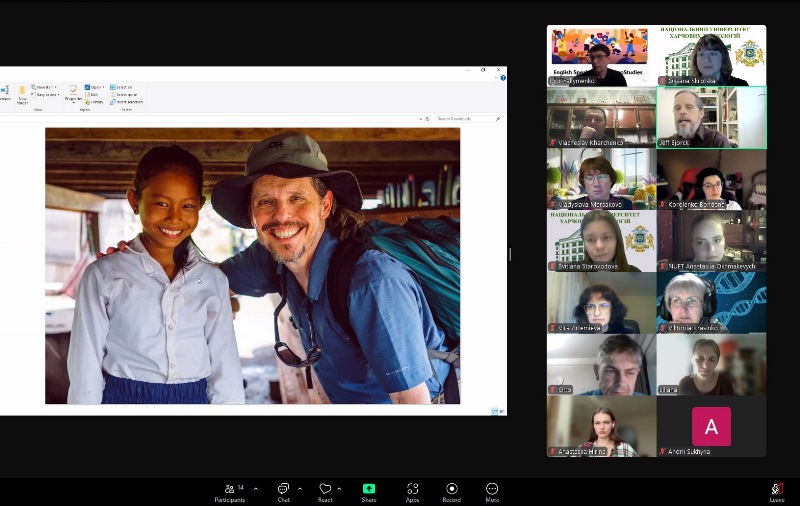This screenshot has height=506, width=800.
Task: Click Invert selection in the Explorer ribbon
Action: click(x=128, y=102)
